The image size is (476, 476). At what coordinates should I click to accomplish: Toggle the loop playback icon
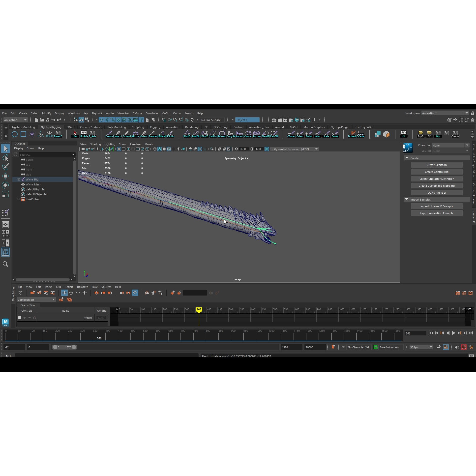438,347
